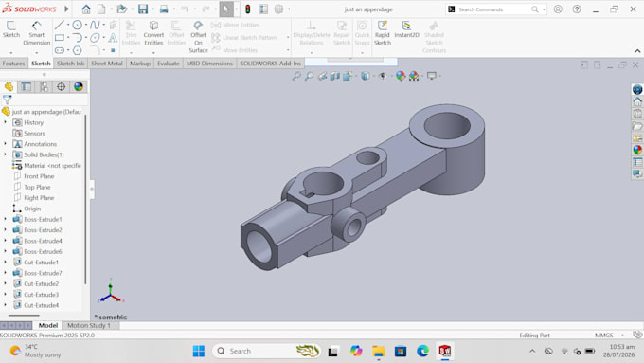This screenshot has width=644, height=363.
Task: Select Front Plane in tree
Action: [x=39, y=176]
